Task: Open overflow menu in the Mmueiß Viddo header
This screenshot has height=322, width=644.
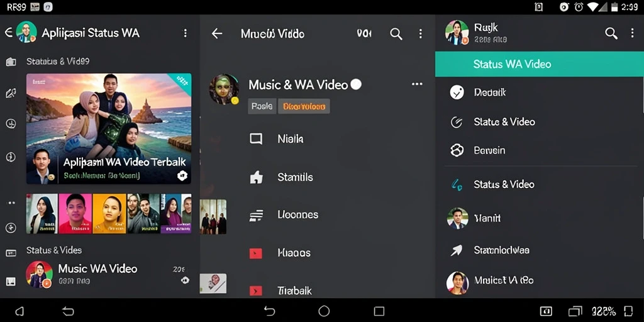Action: click(420, 34)
